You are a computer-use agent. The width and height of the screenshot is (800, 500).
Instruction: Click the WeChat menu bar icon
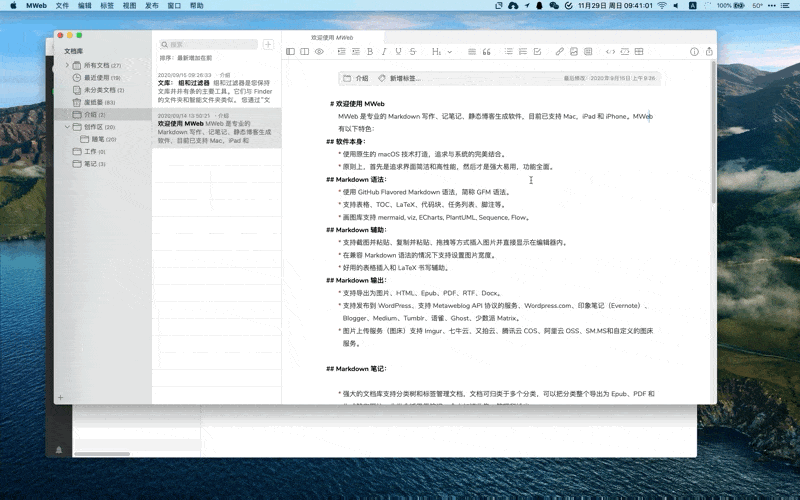554,6
